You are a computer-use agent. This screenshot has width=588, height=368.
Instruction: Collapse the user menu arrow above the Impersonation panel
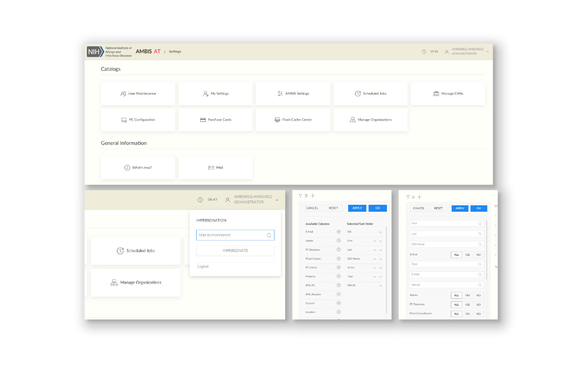coord(277,200)
